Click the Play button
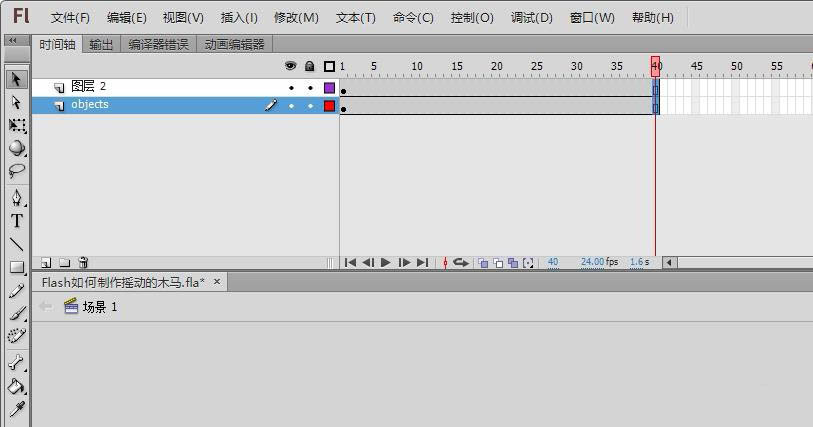 pyautogui.click(x=386, y=263)
